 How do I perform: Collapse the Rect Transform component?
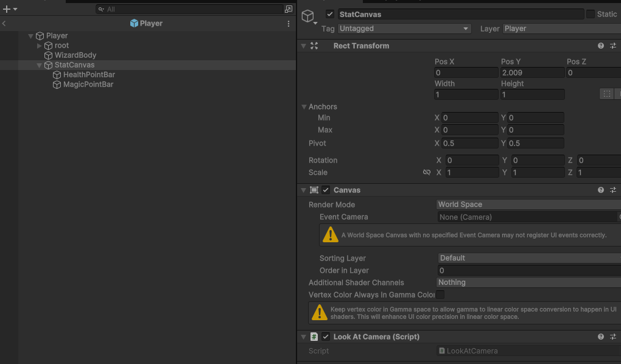303,46
